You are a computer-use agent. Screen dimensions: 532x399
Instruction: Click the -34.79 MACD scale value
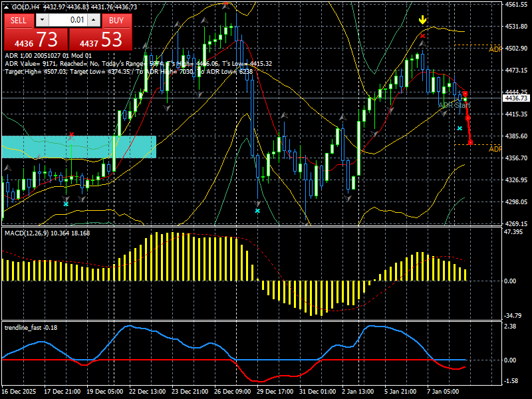513,315
